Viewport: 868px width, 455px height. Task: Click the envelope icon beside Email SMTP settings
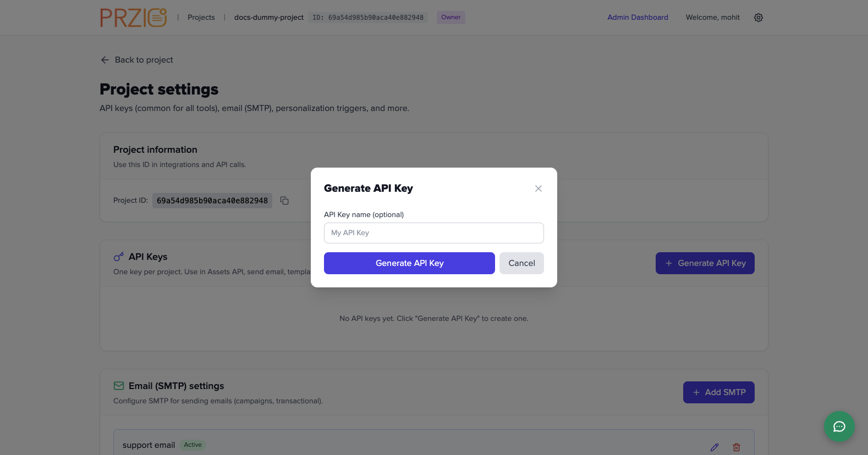(x=119, y=386)
